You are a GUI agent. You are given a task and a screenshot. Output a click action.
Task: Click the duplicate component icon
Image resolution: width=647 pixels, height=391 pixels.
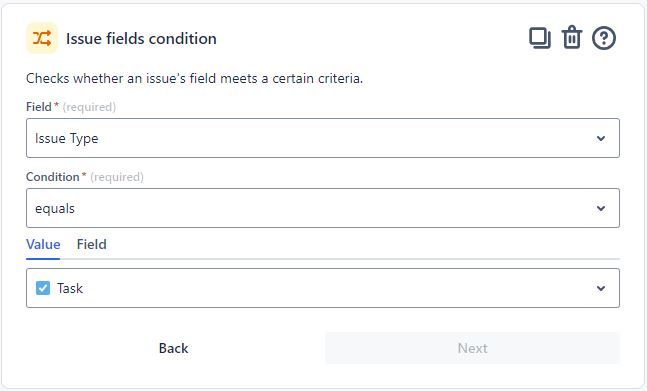[540, 38]
